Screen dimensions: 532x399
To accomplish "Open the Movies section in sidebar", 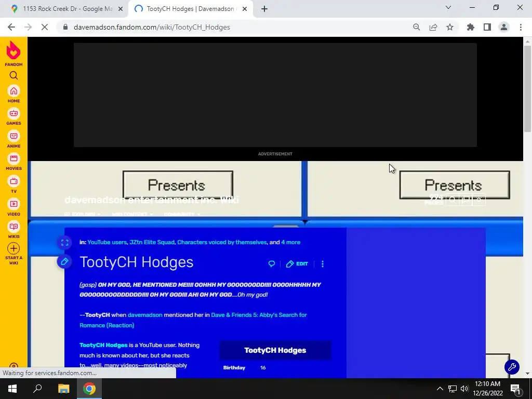I will [x=14, y=162].
